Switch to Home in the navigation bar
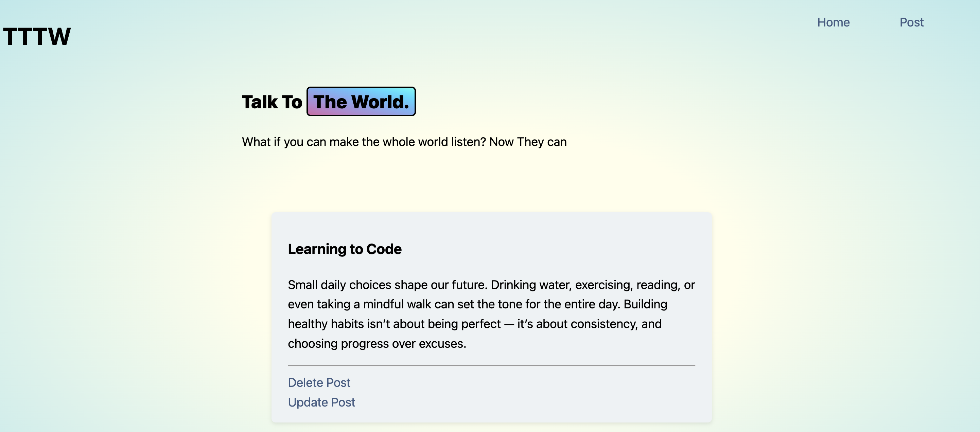 pos(833,22)
